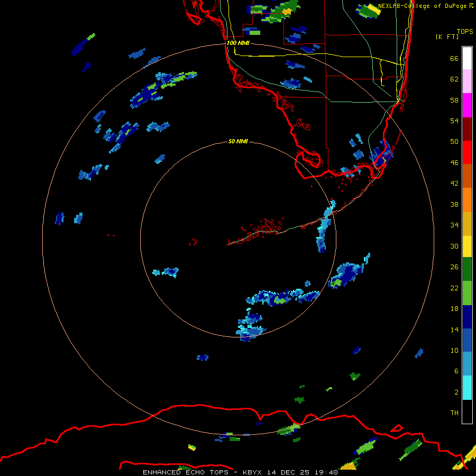Click the 'KBYX' station identifier
This screenshot has height=476, width=476.
click(252, 472)
